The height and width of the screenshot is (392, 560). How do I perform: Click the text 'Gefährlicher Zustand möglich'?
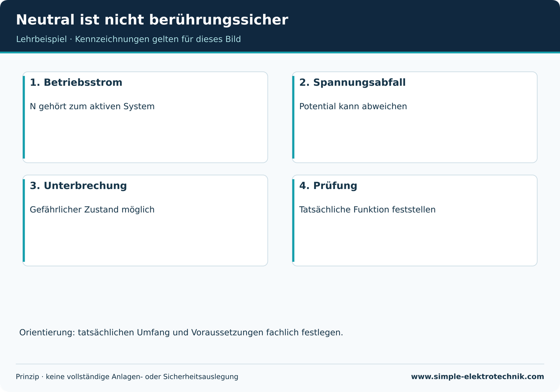[92, 210]
